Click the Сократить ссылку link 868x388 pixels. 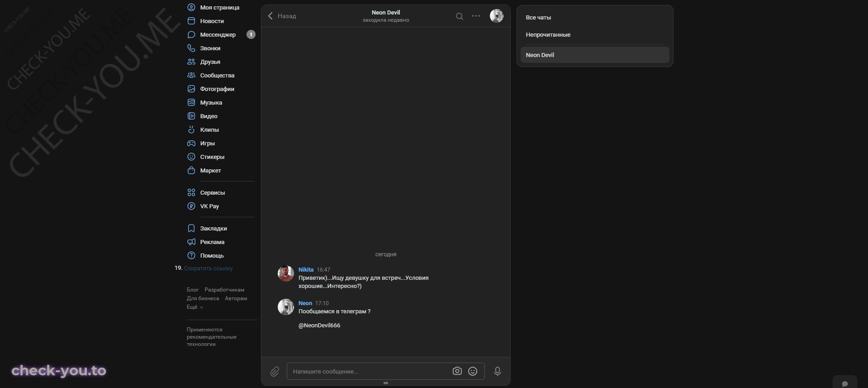coord(208,268)
